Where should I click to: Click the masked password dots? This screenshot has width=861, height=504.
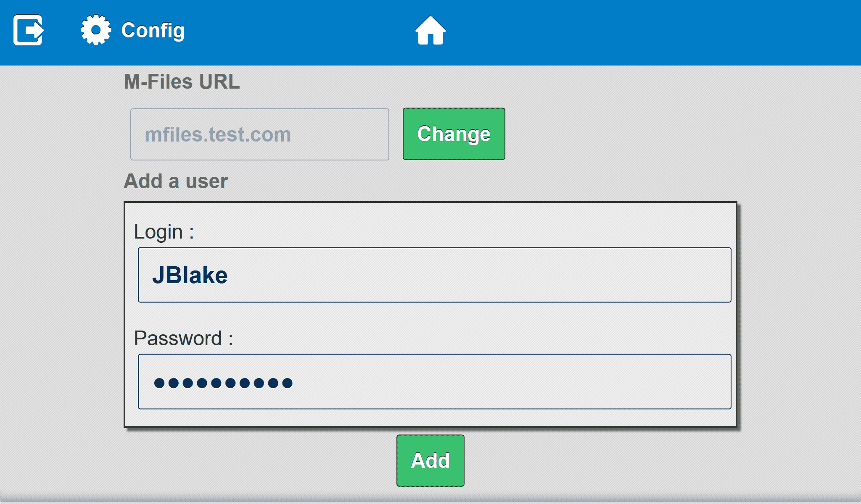tap(223, 383)
